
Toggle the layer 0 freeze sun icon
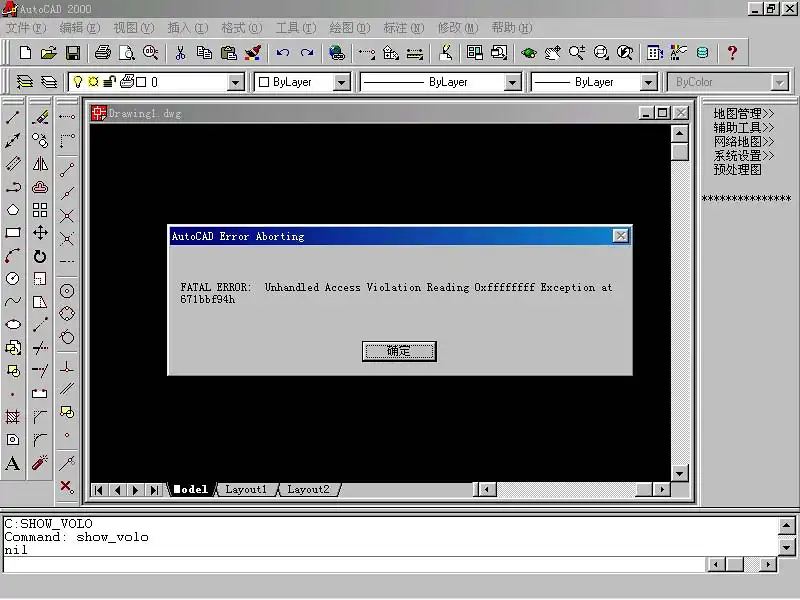tap(93, 82)
